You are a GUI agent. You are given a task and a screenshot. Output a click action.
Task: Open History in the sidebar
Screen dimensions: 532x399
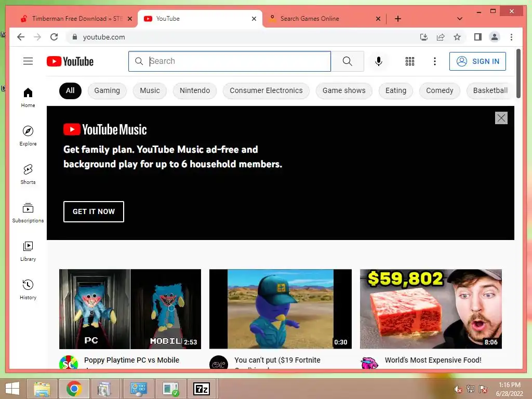pyautogui.click(x=28, y=289)
